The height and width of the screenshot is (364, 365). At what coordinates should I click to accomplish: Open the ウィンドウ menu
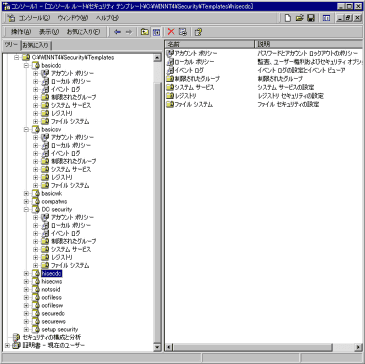pyautogui.click(x=73, y=18)
